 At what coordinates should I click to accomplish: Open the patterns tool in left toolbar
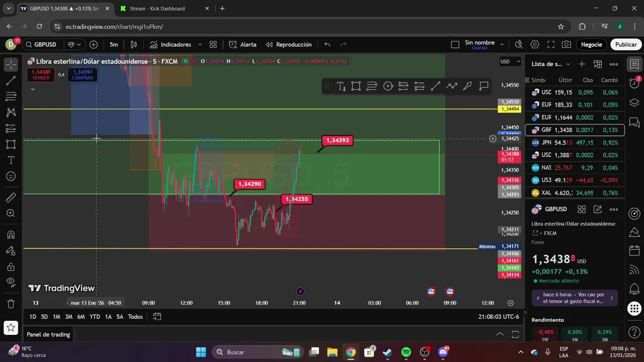click(11, 112)
